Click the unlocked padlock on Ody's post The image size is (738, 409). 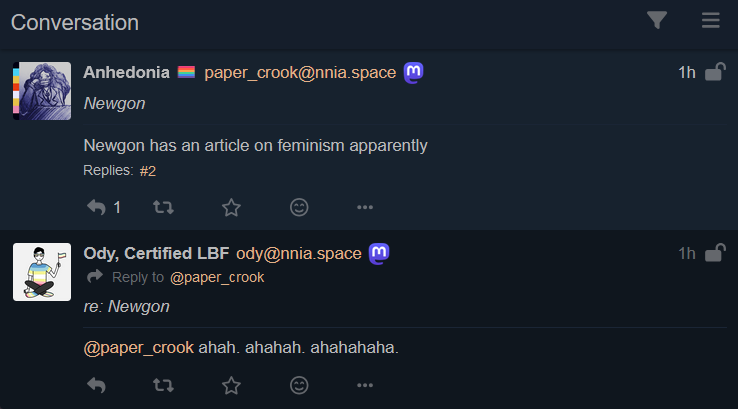pyautogui.click(x=714, y=253)
